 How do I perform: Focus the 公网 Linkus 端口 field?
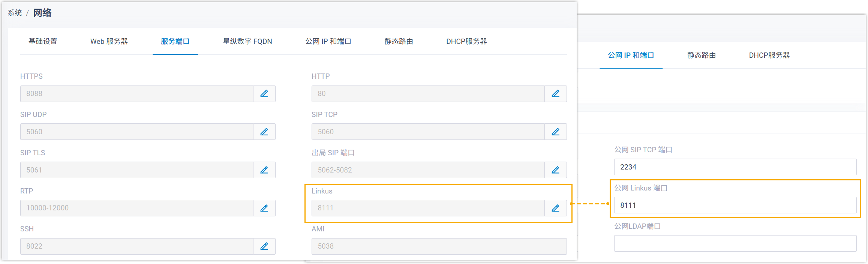coord(735,205)
